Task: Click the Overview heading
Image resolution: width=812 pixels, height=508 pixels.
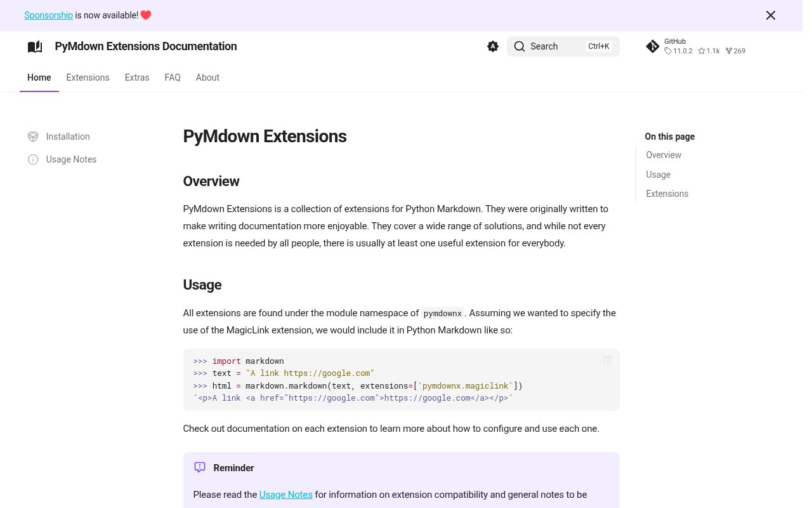Action: tap(211, 181)
